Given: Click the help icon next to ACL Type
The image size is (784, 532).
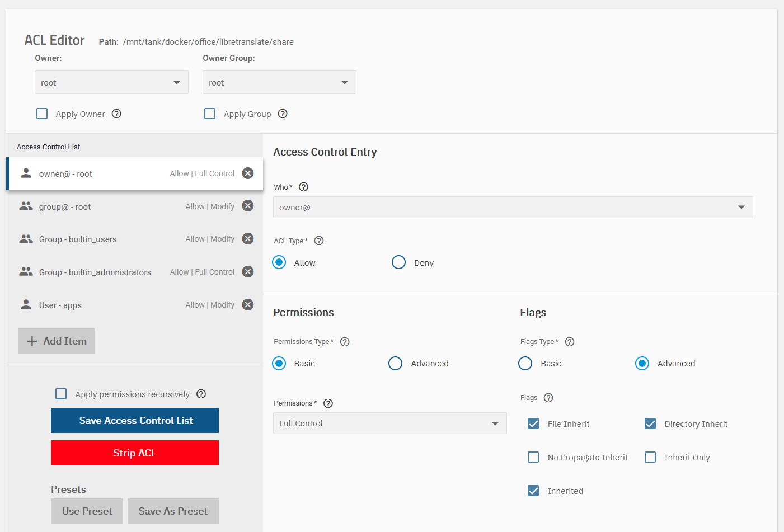Looking at the screenshot, I should tap(318, 241).
